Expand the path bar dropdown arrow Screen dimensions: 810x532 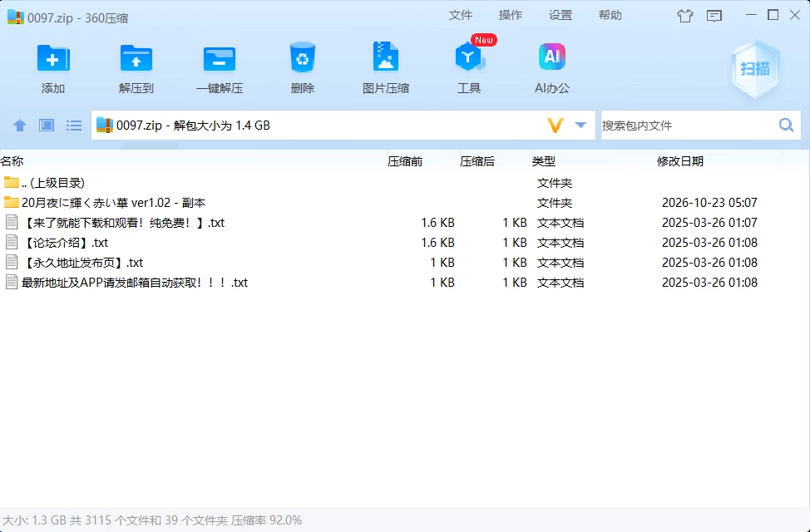(580, 125)
